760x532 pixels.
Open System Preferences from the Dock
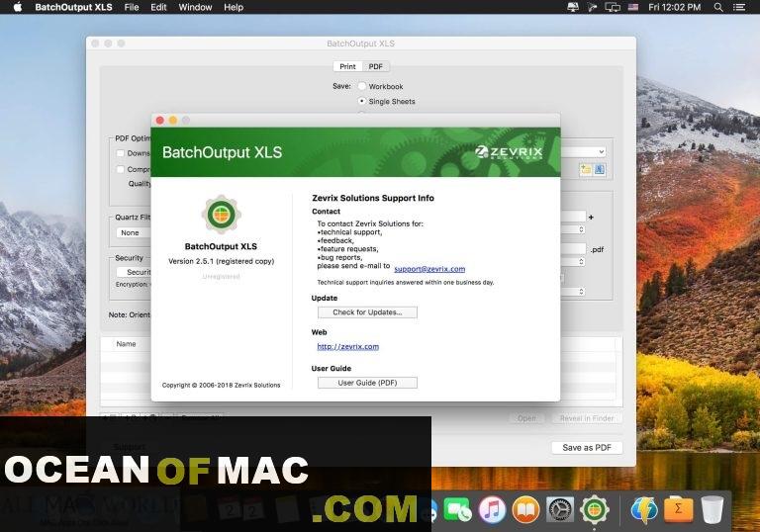point(560,509)
